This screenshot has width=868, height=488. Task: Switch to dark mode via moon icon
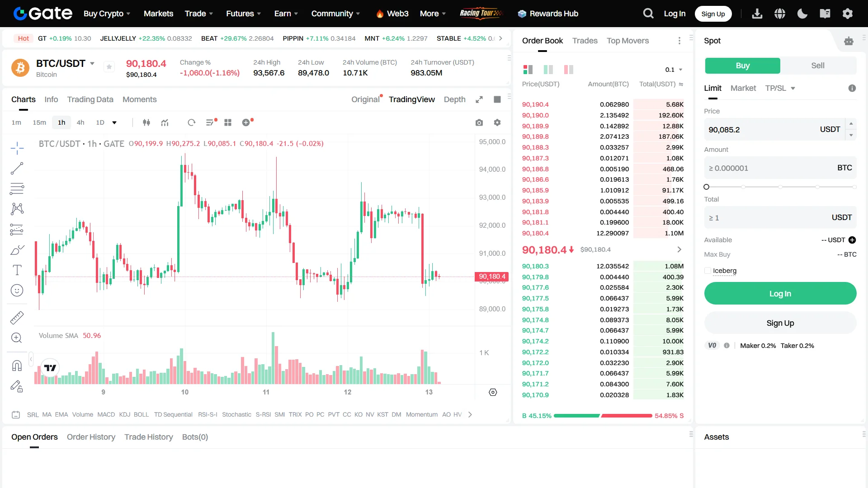(x=802, y=14)
